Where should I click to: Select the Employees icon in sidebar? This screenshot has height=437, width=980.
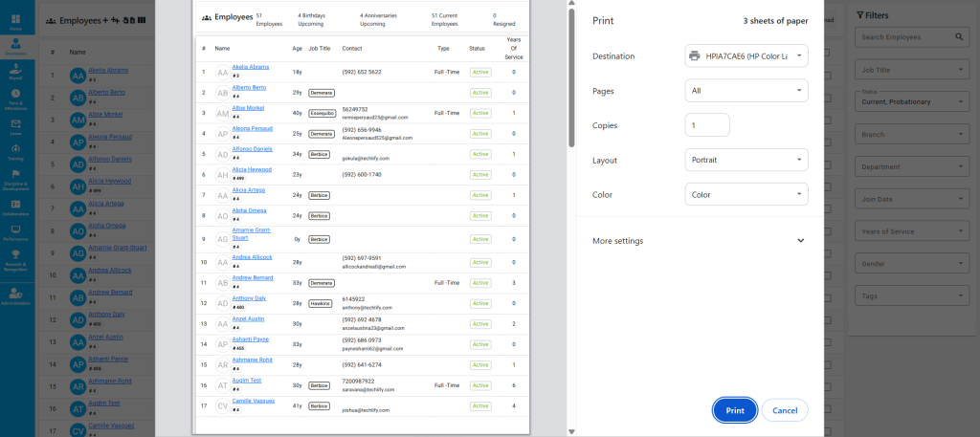[16, 46]
